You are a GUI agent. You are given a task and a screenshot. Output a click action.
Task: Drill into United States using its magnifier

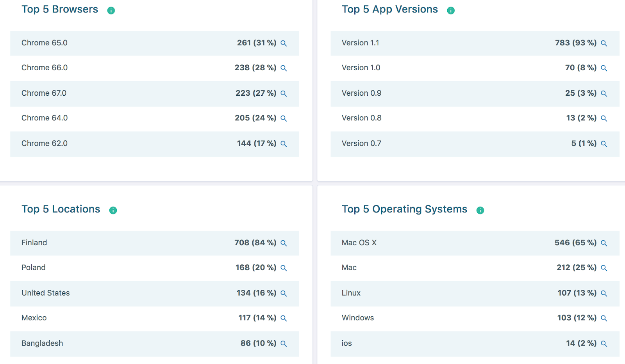pos(284,293)
